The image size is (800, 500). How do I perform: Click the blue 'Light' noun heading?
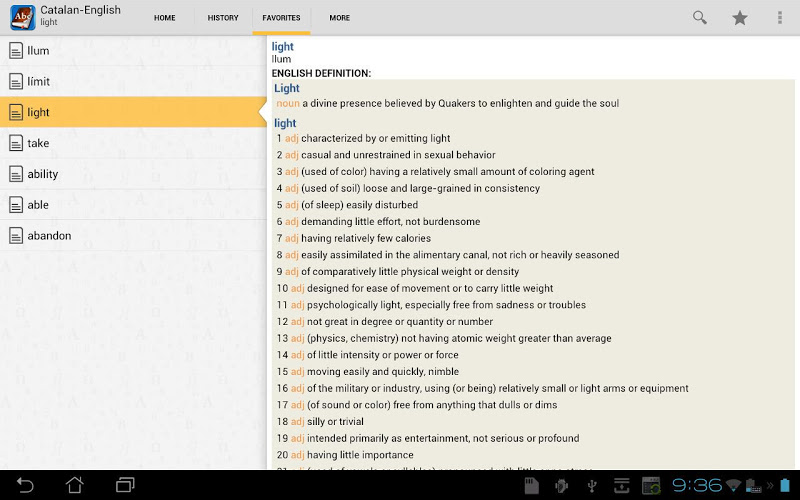click(287, 89)
